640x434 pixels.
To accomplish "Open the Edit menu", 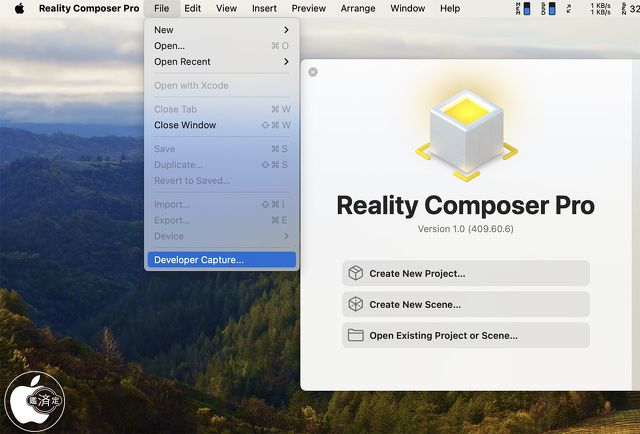I will 192,8.
